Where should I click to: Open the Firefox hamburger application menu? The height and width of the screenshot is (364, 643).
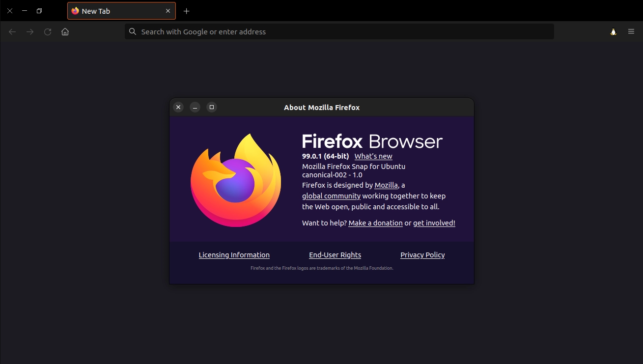click(631, 31)
